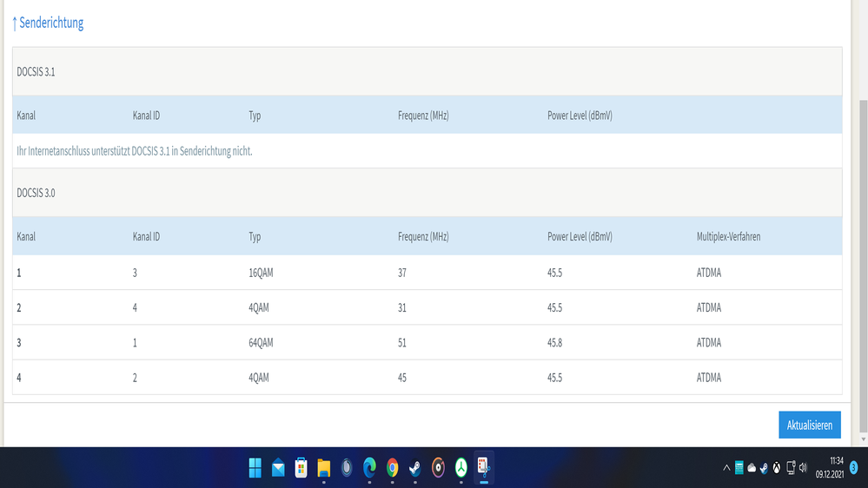Click Frequenz (MHz) header in DOCSIS 3.0 table

point(423,237)
